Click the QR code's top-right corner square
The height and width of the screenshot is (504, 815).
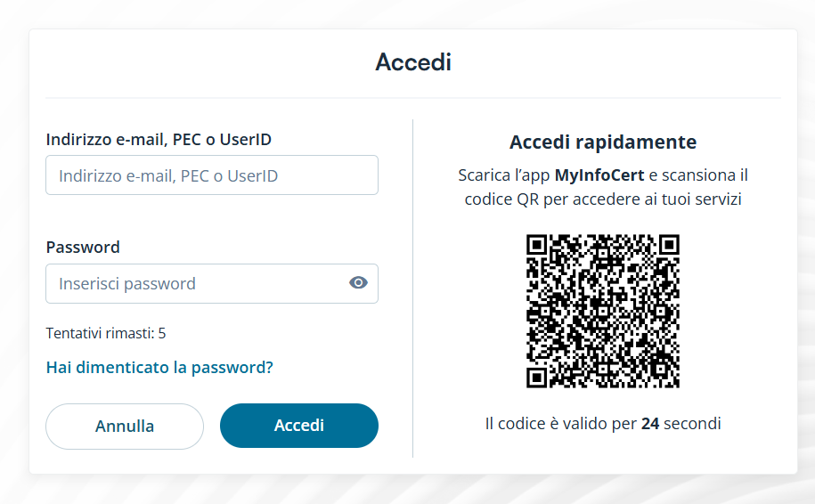point(669,244)
